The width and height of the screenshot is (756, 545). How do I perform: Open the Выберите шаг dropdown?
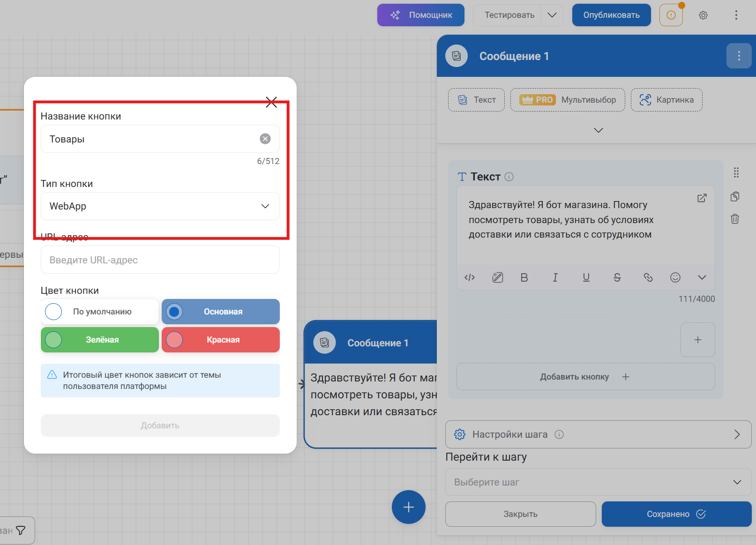[598, 482]
